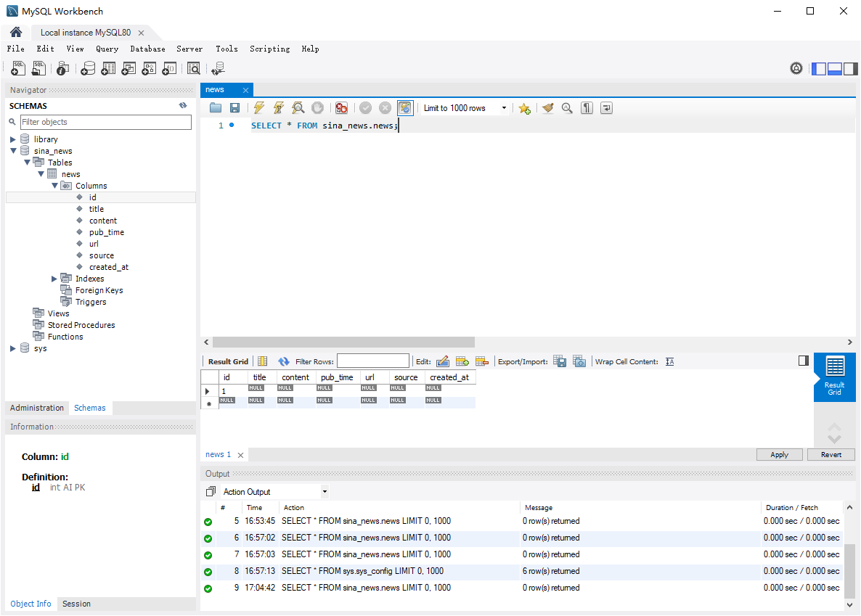This screenshot has width=861, height=616.
Task: Open preferences gear icon
Action: click(796, 68)
